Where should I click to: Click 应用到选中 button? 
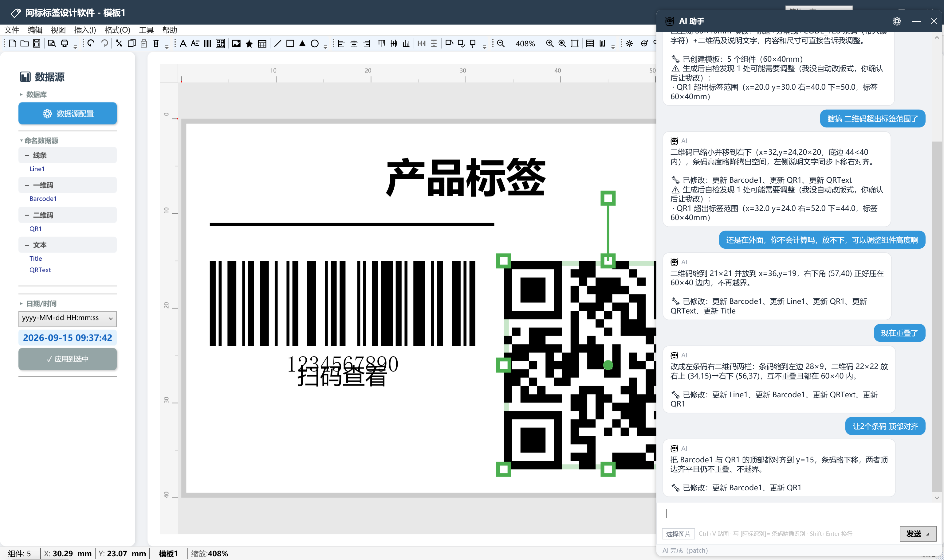pos(68,359)
